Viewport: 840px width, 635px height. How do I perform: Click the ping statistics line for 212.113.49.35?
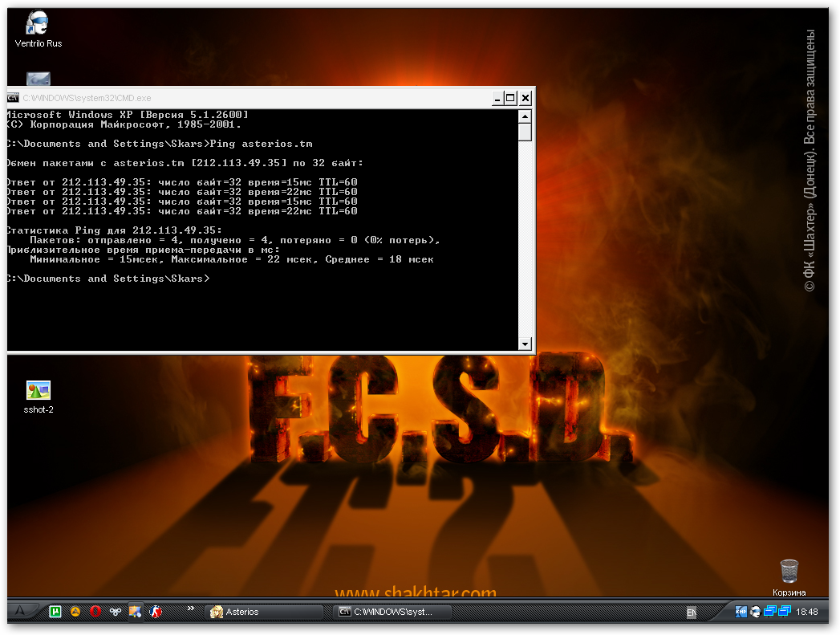[x=115, y=230]
